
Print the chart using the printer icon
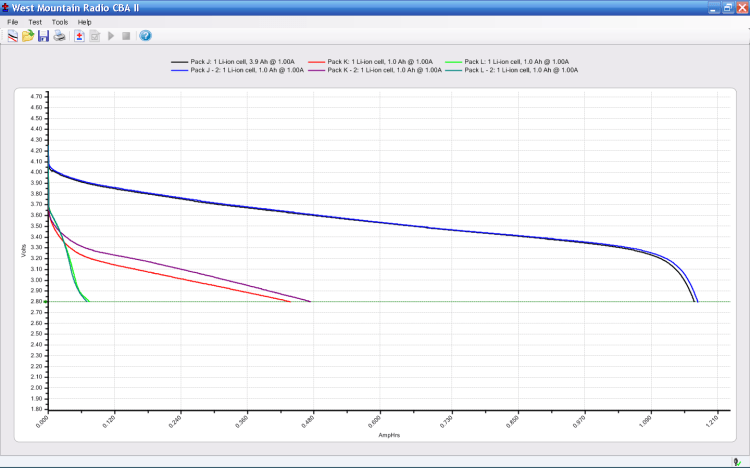(59, 36)
